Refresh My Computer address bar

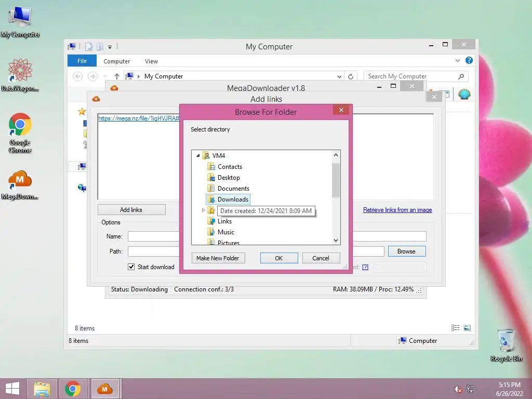tap(351, 76)
